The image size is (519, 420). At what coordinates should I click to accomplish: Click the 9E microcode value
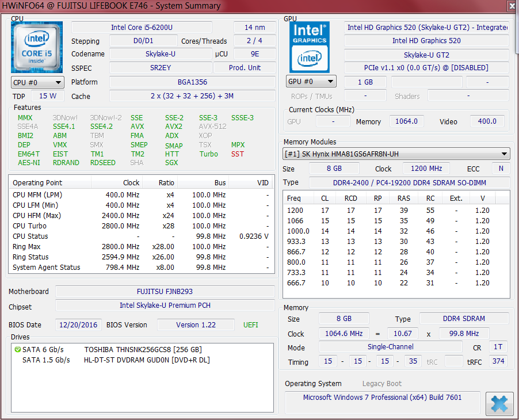point(254,54)
